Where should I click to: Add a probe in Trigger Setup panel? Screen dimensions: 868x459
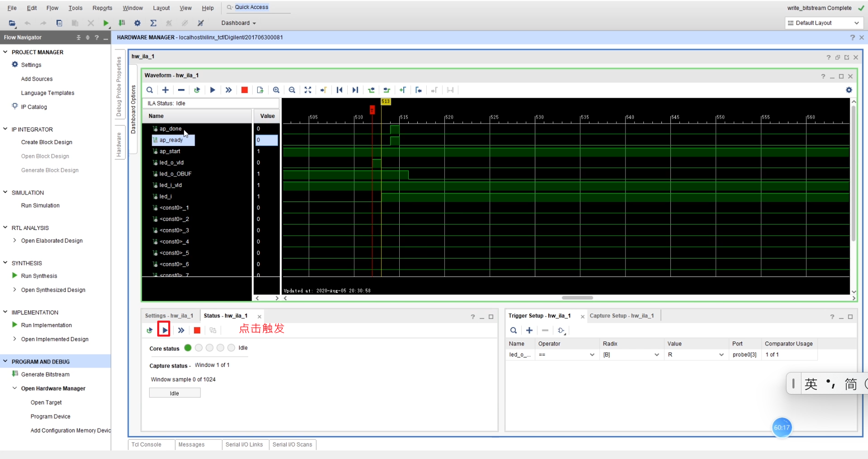529,330
